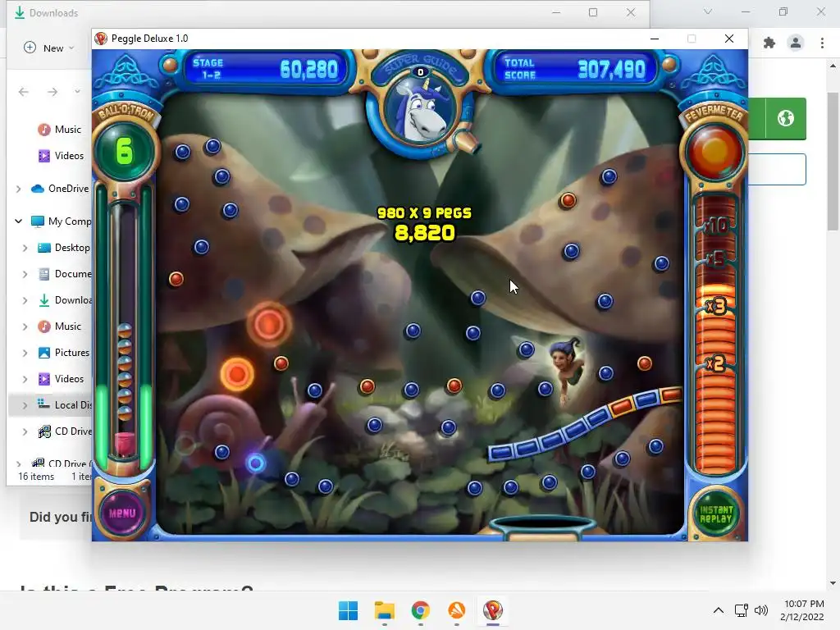Expand the Downloads tree node

(25, 300)
